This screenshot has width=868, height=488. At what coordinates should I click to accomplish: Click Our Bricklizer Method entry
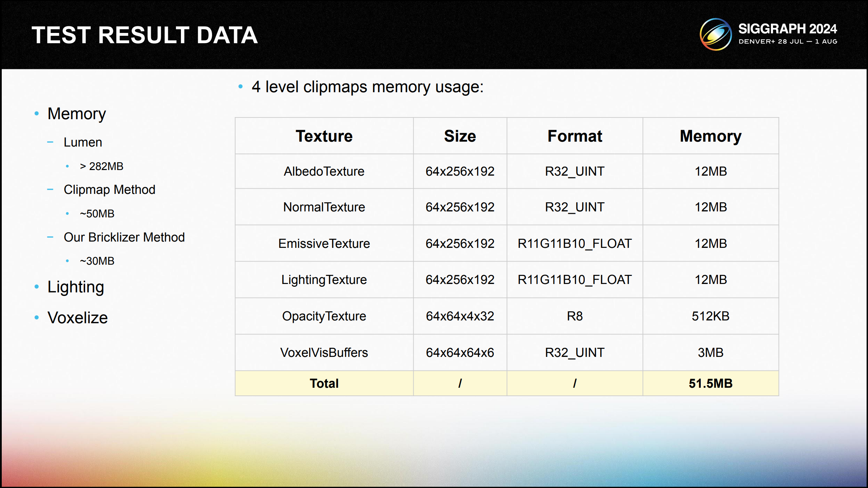coord(124,237)
